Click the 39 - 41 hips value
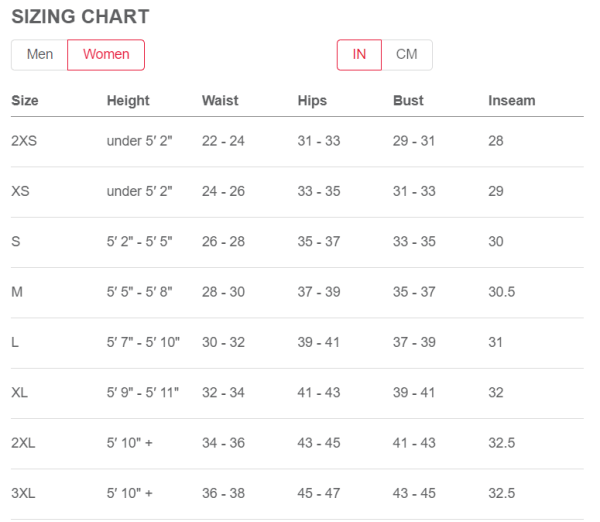The width and height of the screenshot is (600, 522). [x=318, y=342]
